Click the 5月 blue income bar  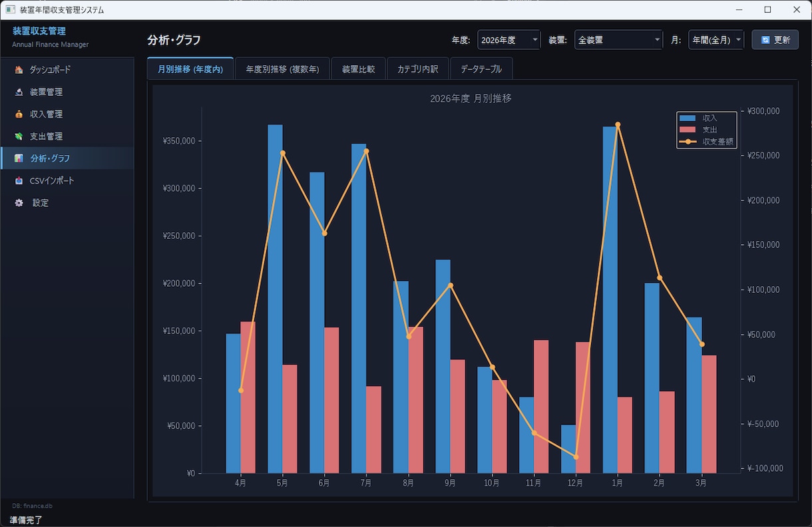tap(275, 299)
